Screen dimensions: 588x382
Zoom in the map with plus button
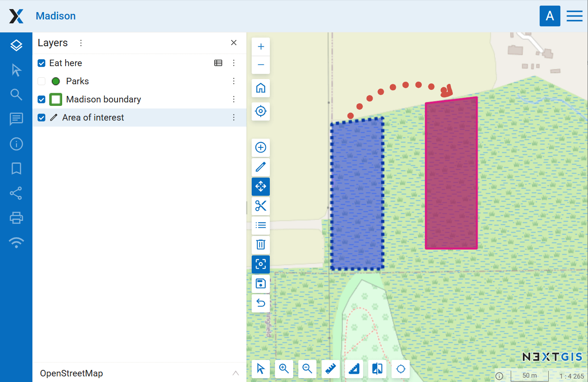click(261, 47)
